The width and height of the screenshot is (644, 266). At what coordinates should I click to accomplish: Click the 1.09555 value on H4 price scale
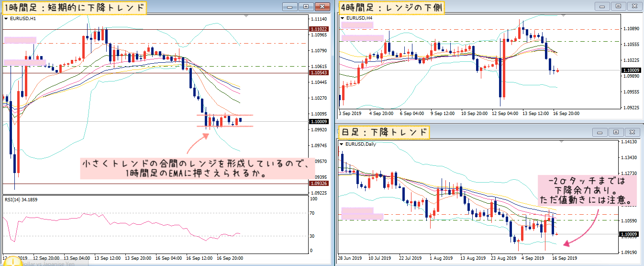(631, 92)
